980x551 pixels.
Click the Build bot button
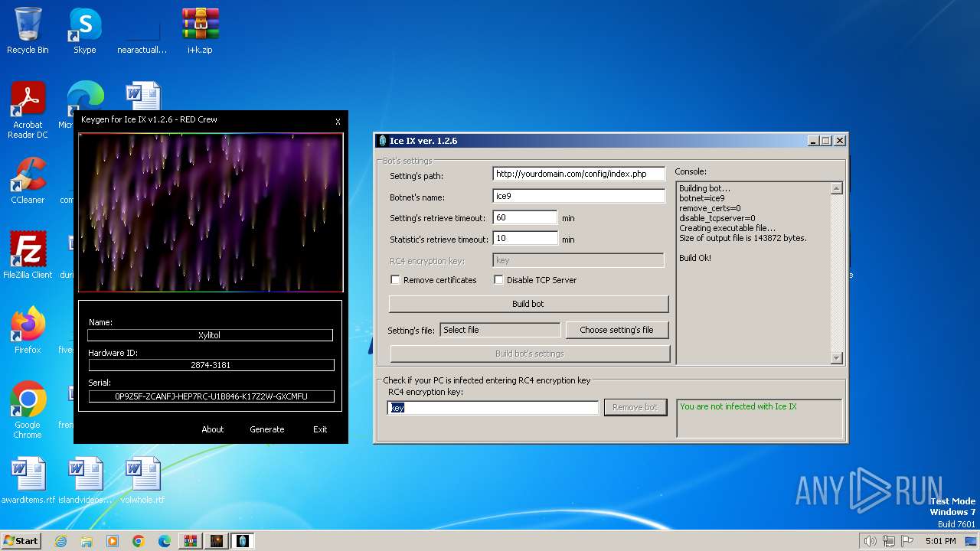click(528, 304)
